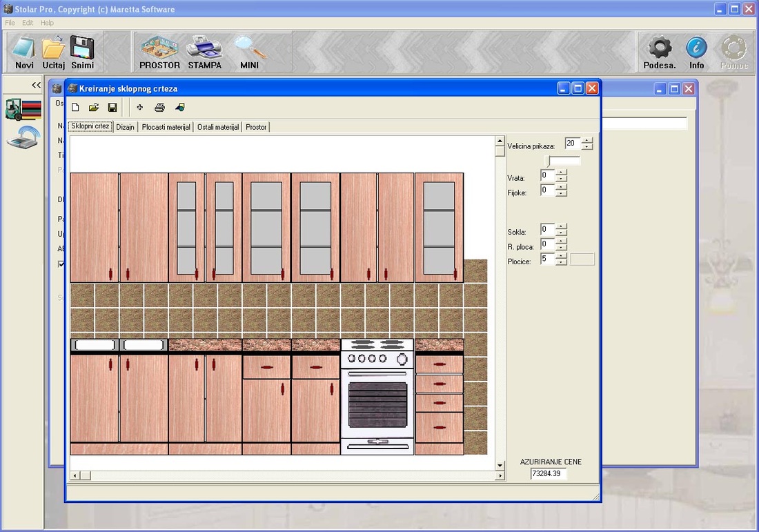Click the Novi new project icon

click(x=24, y=52)
